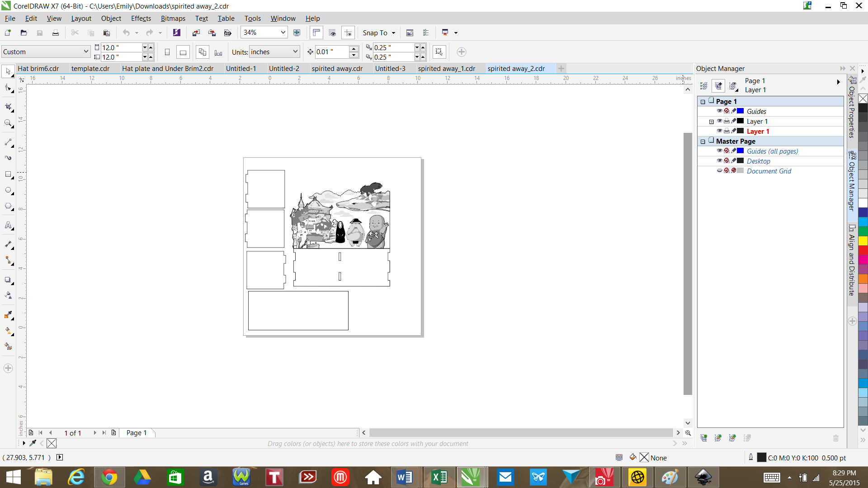
Task: Click the Export icon
Action: [x=212, y=33]
